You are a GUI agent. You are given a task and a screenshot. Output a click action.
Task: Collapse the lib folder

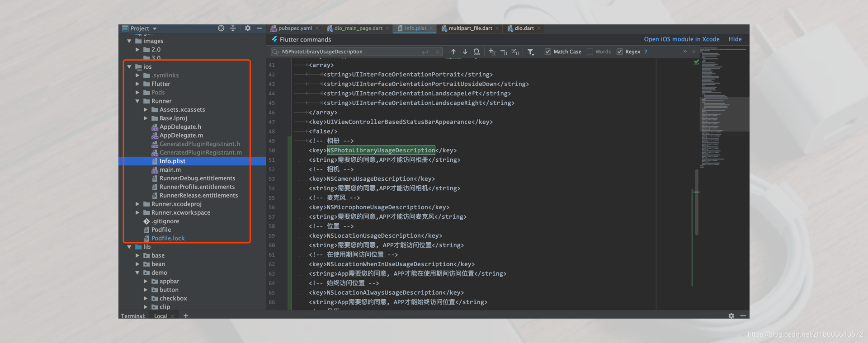pos(129,247)
